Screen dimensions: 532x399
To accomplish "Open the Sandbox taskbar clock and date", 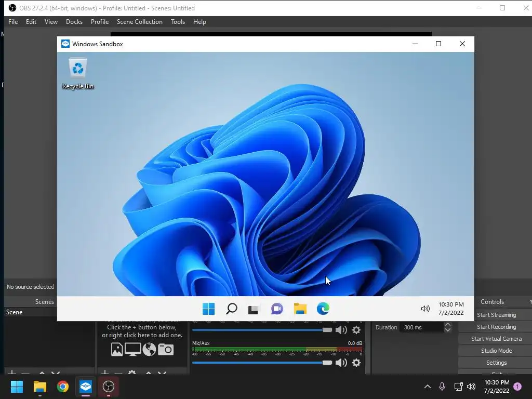I will [x=451, y=309].
